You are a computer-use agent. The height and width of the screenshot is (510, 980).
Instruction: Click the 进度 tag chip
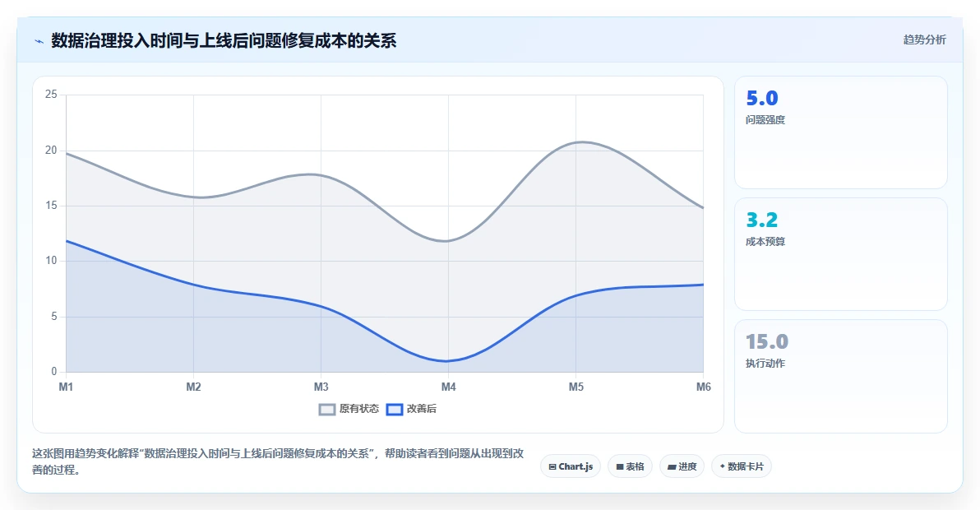coord(682,466)
